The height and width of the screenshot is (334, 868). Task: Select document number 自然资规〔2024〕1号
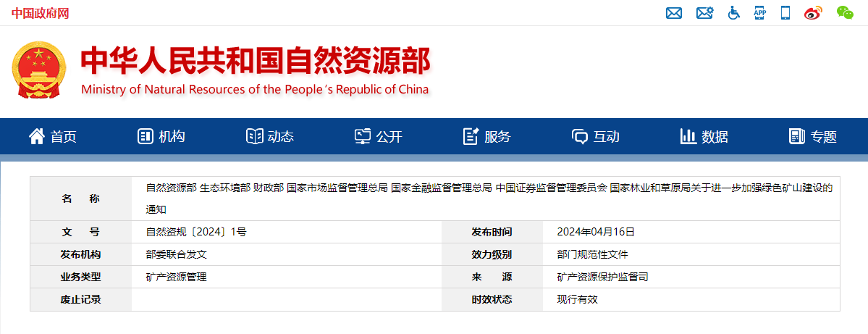(x=196, y=232)
